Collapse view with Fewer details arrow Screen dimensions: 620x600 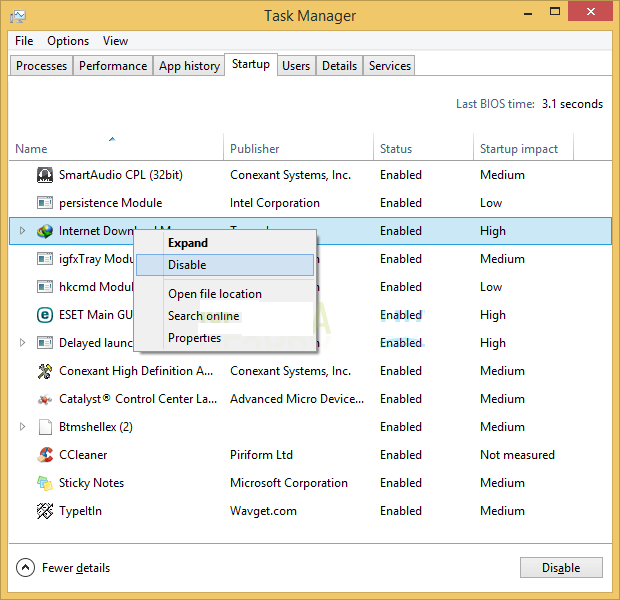click(x=25, y=568)
